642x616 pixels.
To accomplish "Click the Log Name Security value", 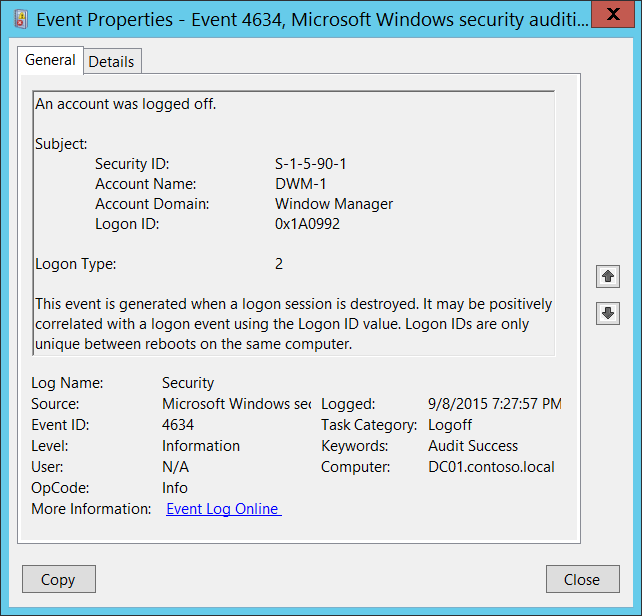I will [188, 383].
